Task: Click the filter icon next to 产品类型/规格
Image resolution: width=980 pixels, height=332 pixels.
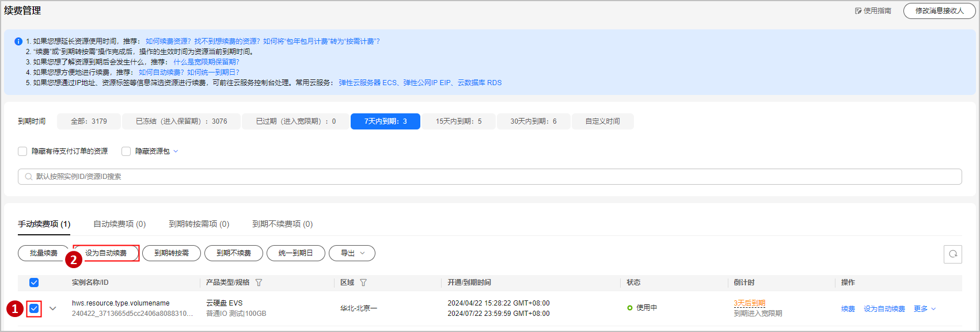Action: [x=259, y=283]
